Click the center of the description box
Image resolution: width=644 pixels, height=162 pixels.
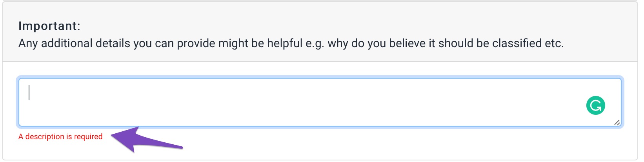pyautogui.click(x=320, y=102)
